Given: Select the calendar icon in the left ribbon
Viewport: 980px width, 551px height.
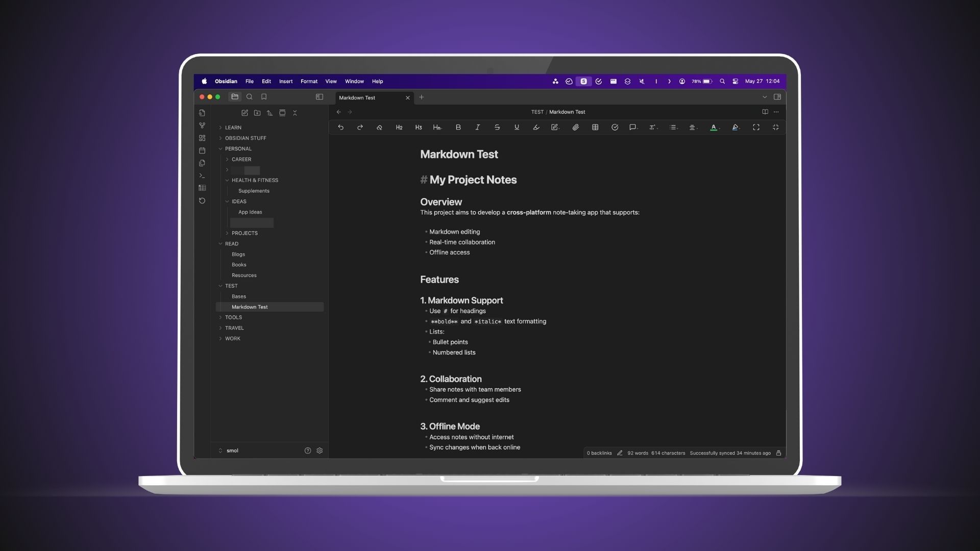Looking at the screenshot, I should pyautogui.click(x=202, y=151).
